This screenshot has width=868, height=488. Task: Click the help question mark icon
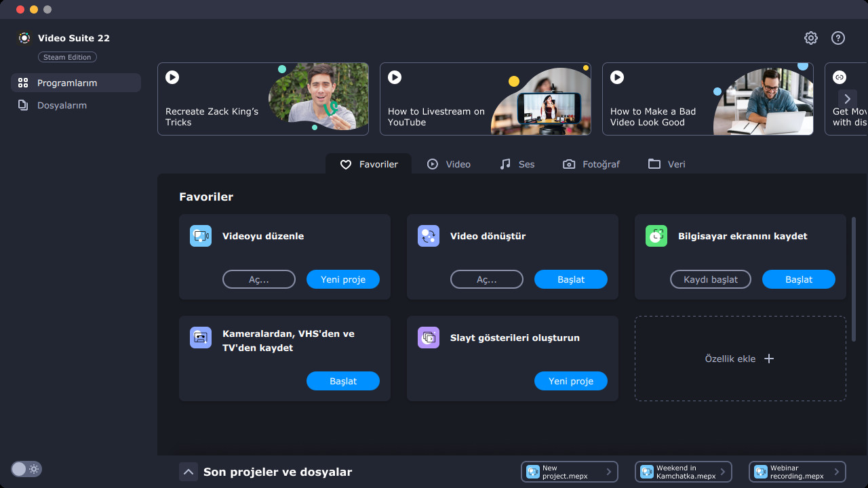pos(838,38)
